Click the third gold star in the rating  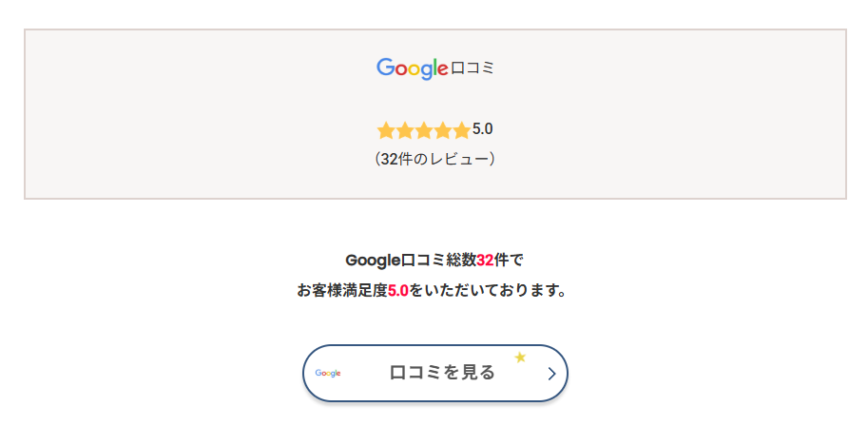(423, 131)
